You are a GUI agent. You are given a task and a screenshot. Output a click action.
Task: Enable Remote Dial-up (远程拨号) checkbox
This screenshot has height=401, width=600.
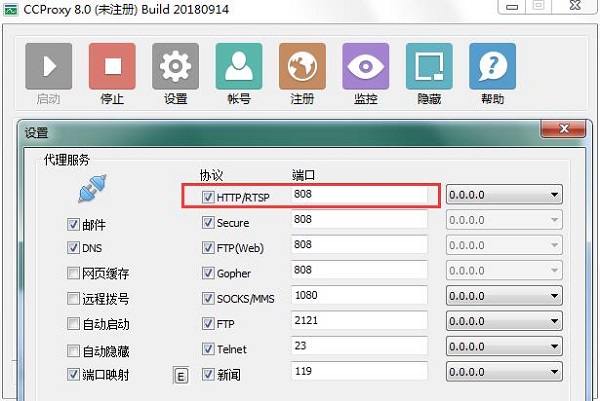point(73,298)
